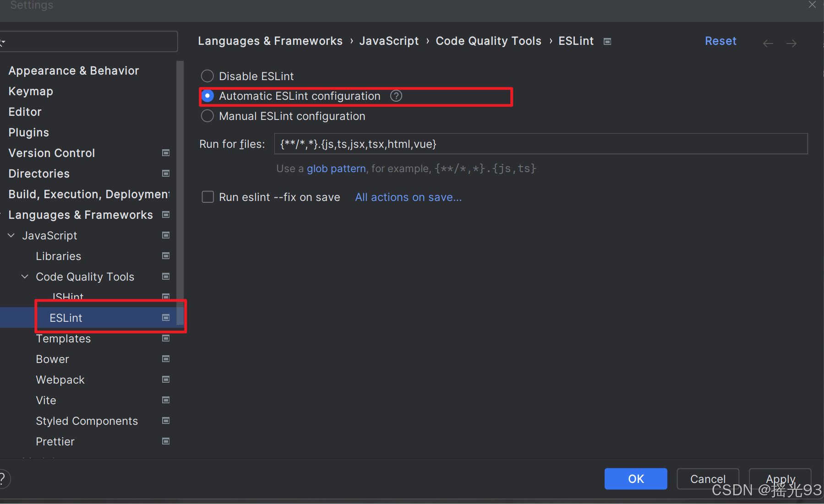Open help button at dialog bottom-left

point(3,479)
